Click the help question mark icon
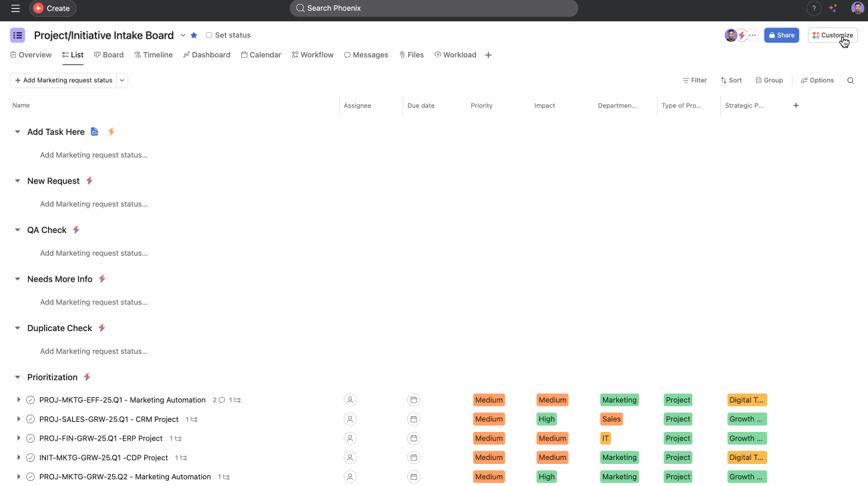The height and width of the screenshot is (486, 868). coord(813,8)
